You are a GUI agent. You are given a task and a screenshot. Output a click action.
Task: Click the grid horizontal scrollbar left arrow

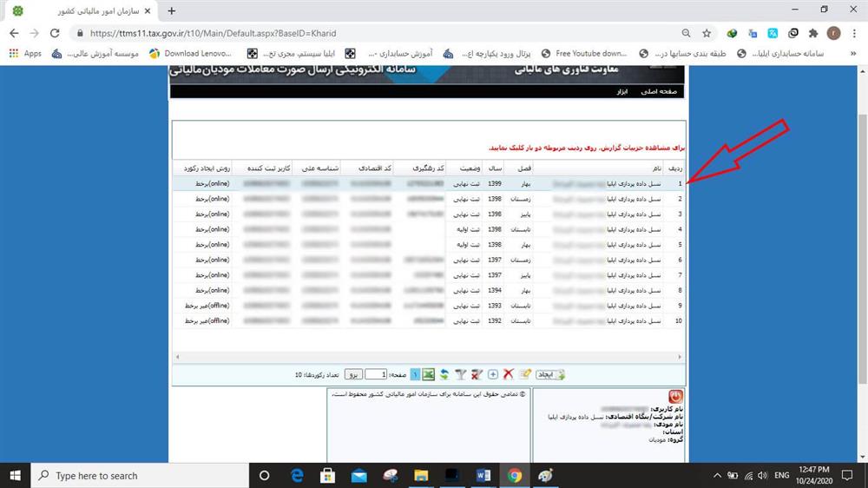178,357
